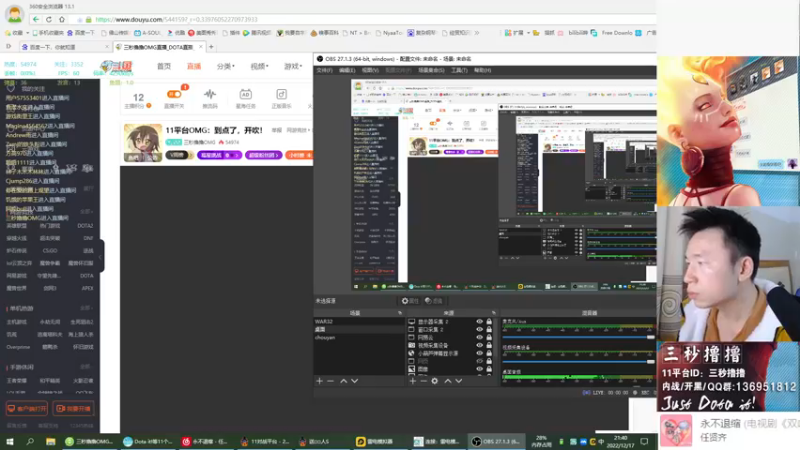Open OBS source 滤镜 filters button
Image resolution: width=800 pixels, height=450 pixels.
click(x=434, y=301)
